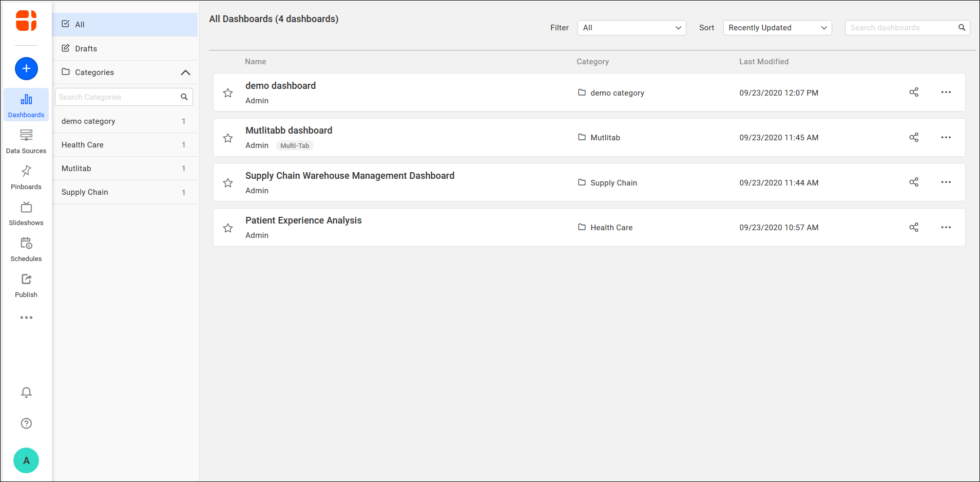This screenshot has height=482, width=980.
Task: Click the Publish sidebar icon
Action: [x=26, y=284]
